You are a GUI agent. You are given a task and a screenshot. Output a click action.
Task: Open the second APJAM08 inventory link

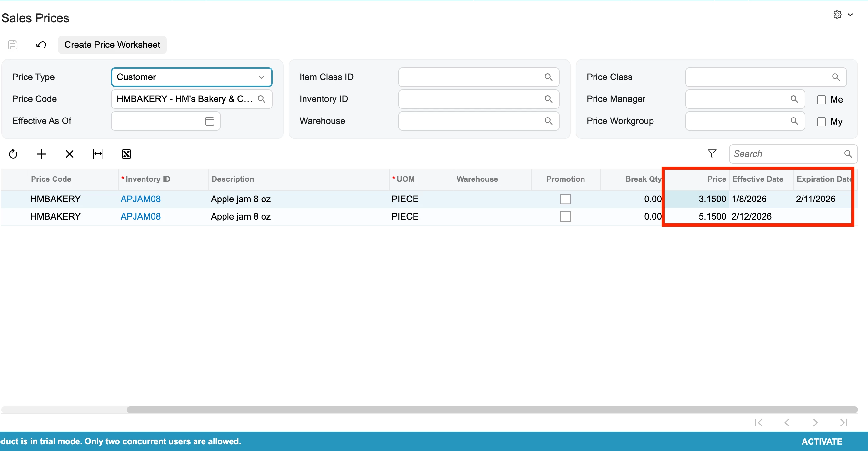141,217
